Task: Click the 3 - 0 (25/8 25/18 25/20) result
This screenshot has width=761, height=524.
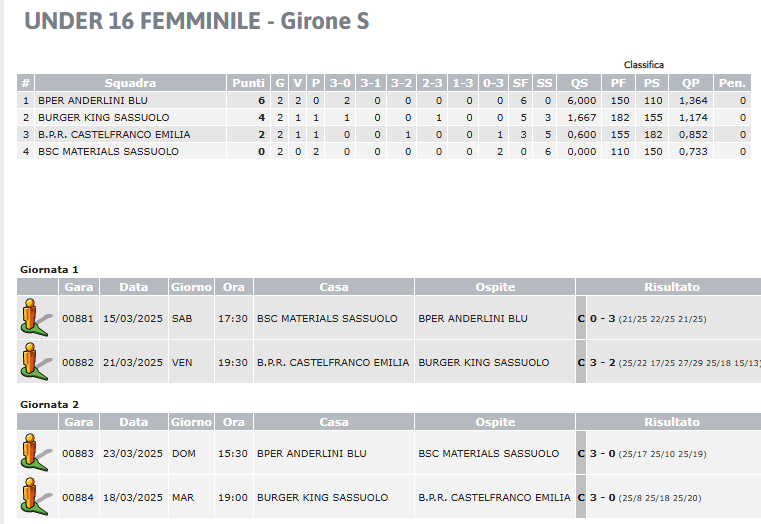Action: [x=645, y=498]
